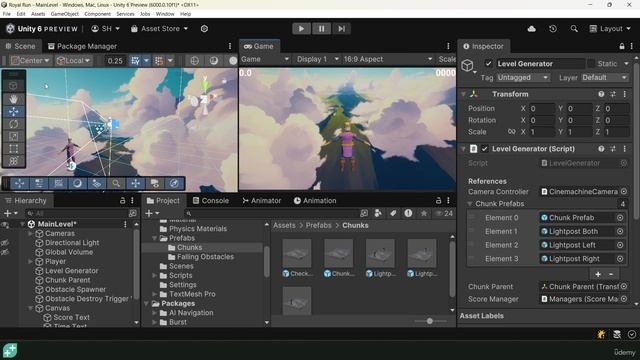Select the Transform tool in Scene toolbar
Viewport: 640px width, 360px height.
pos(13,161)
